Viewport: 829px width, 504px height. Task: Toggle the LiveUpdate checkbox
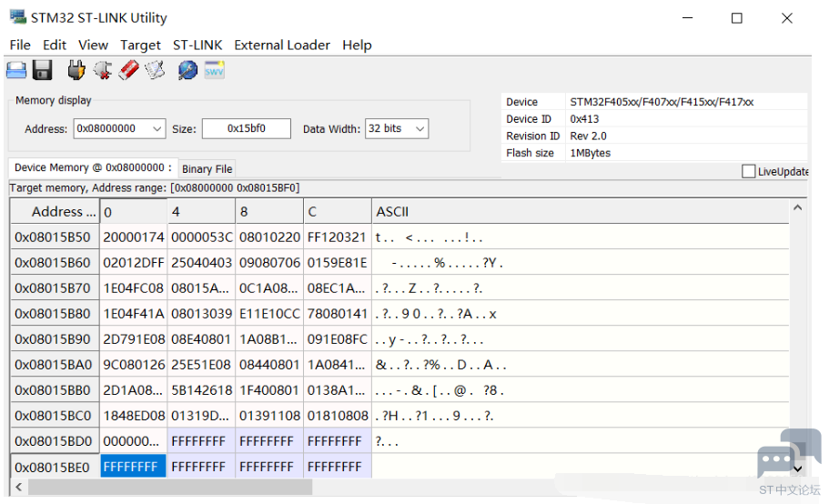tap(748, 171)
